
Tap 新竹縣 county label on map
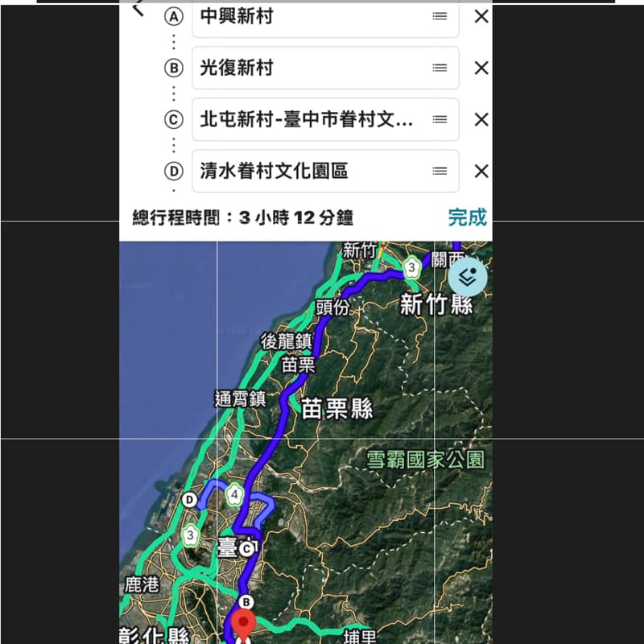436,304
